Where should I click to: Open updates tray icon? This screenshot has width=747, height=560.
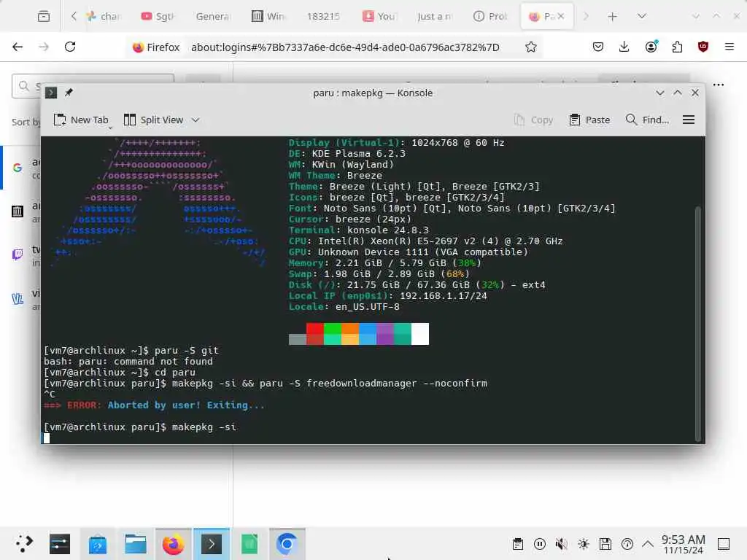pos(627,544)
